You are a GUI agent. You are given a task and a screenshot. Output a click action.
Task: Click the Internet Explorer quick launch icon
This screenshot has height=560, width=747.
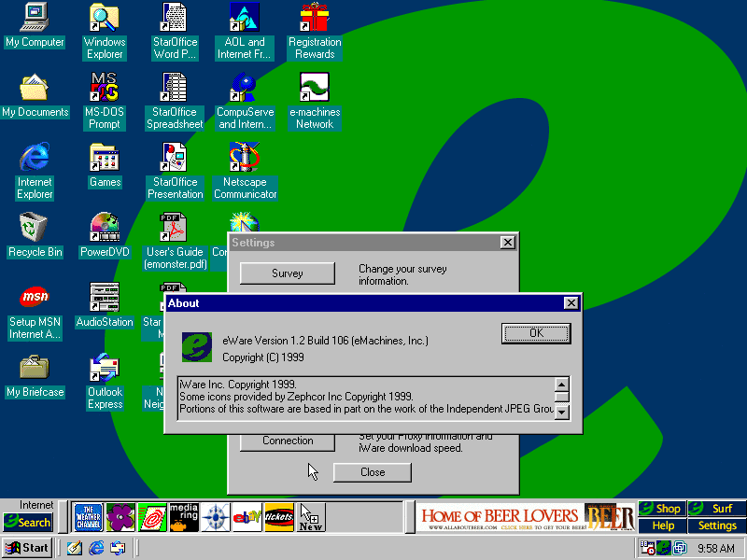click(96, 548)
